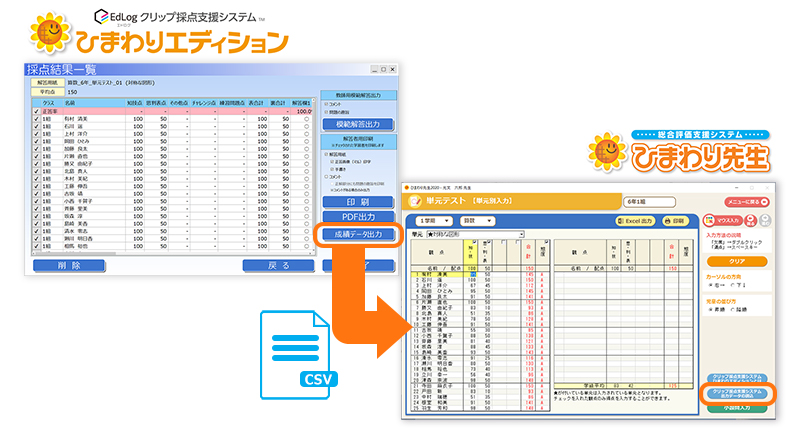The height and width of the screenshot is (433, 800).
Task: Uncheck the checkbox for 岡田 ひとみ row
Action: [36, 141]
